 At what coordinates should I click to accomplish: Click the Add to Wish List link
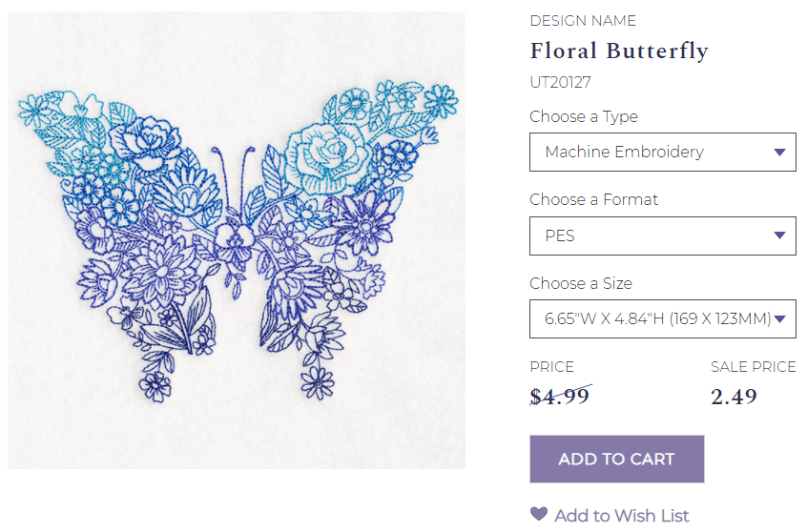[621, 515]
